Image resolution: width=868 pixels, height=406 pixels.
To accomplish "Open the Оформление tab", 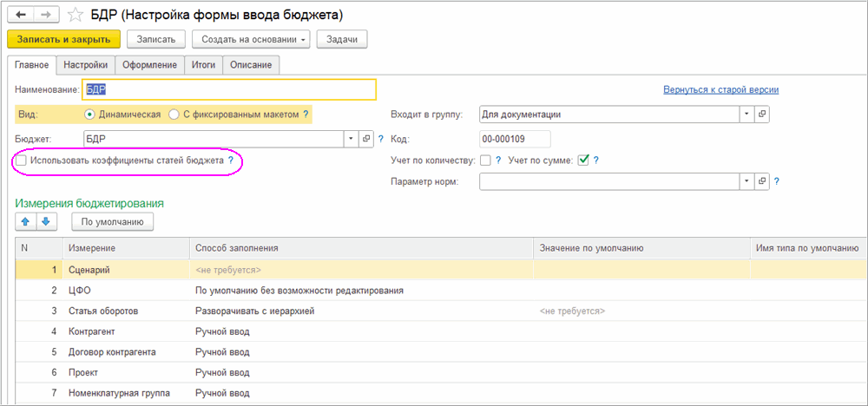I will click(x=149, y=65).
